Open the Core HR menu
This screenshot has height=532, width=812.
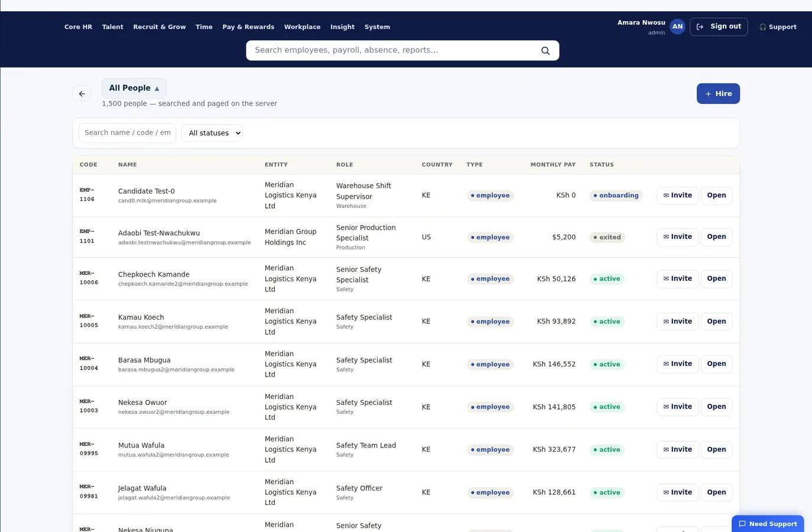coord(78,27)
